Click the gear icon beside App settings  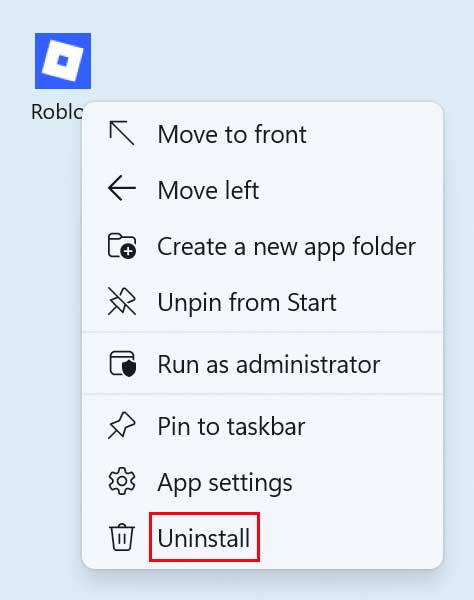coord(122,481)
